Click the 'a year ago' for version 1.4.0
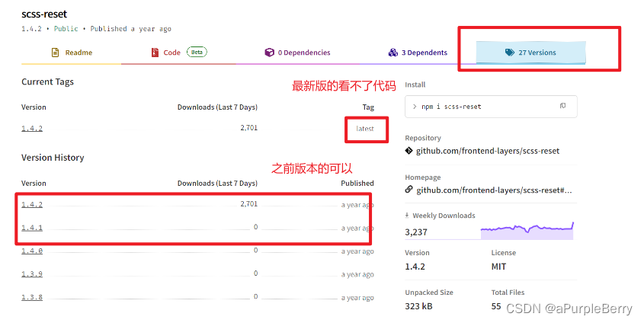This screenshot has height=323, width=644. (357, 251)
